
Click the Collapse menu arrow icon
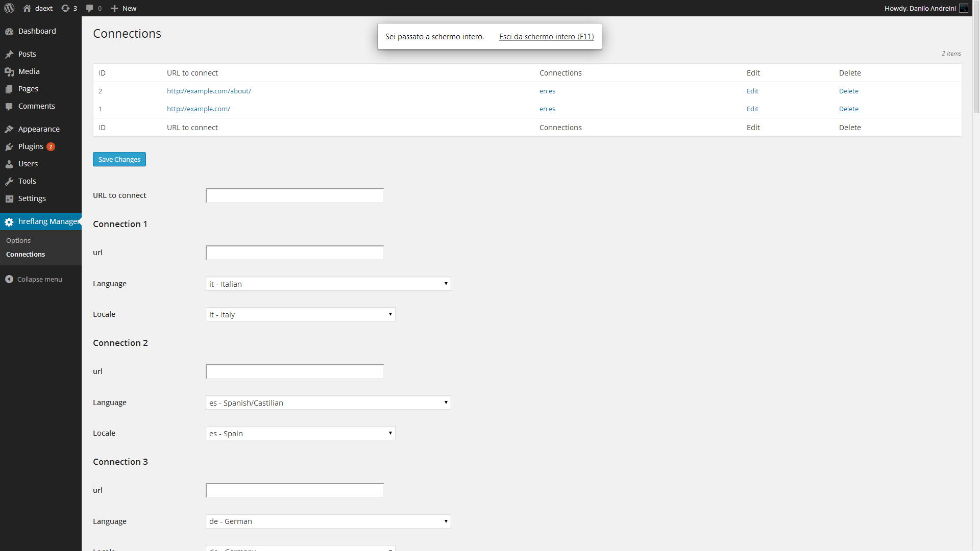click(9, 279)
